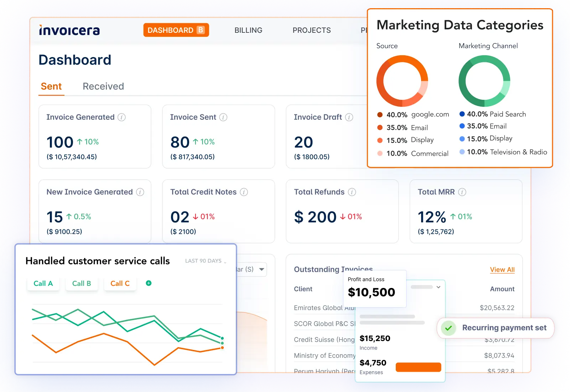Click the B badge on Dashboard button
The image size is (570, 392).
coord(201,30)
